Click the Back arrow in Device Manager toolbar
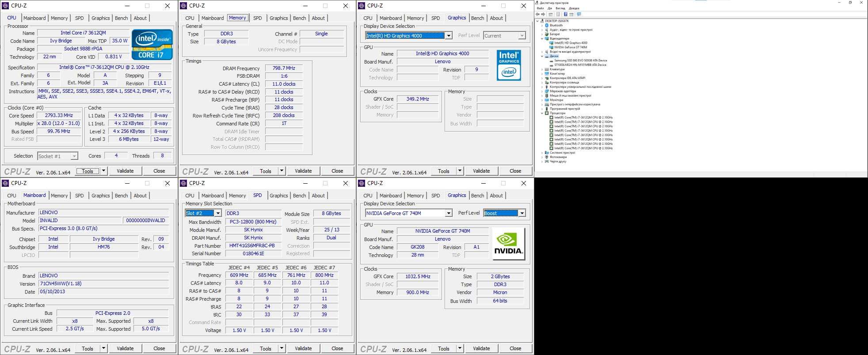This screenshot has width=868, height=355. coord(537,14)
